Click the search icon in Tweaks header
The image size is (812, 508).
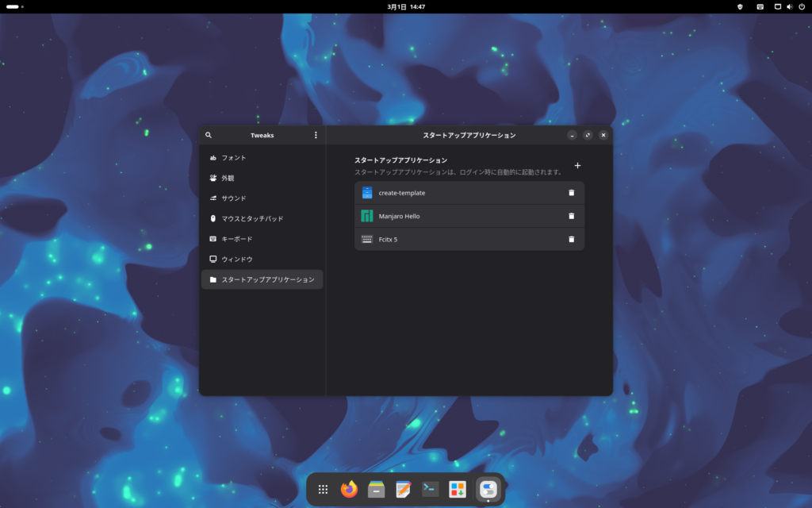[209, 135]
